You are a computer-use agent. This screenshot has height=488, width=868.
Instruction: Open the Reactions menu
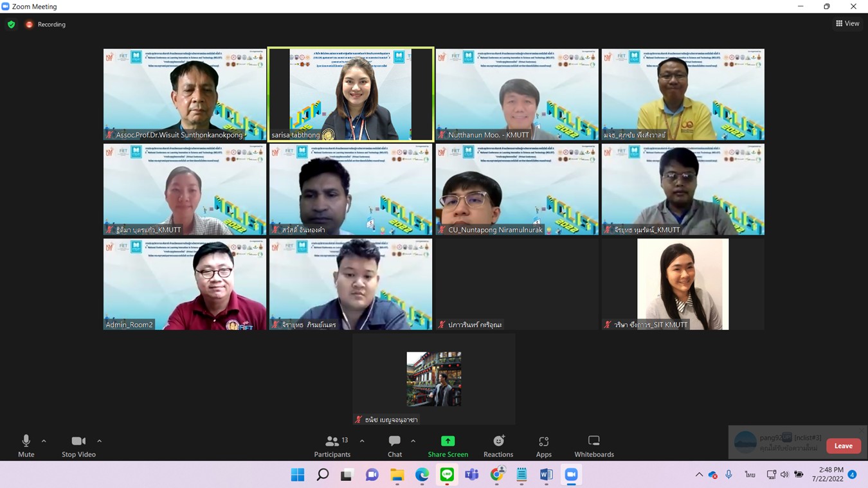[498, 445]
